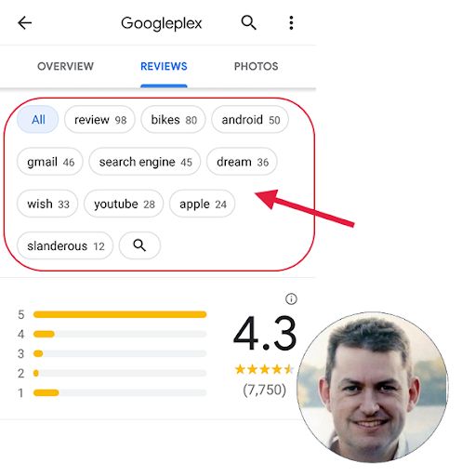Select the youtube 28 chip
The image size is (462, 476).
[x=124, y=204]
